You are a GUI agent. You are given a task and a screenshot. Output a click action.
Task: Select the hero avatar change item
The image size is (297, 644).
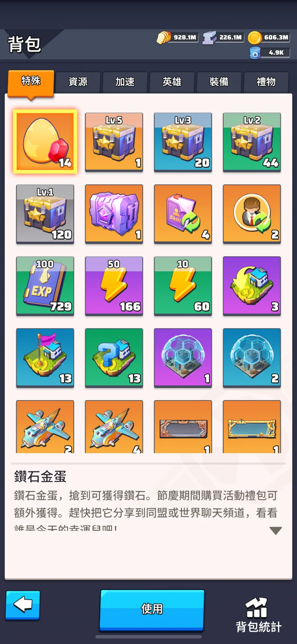coord(252,214)
